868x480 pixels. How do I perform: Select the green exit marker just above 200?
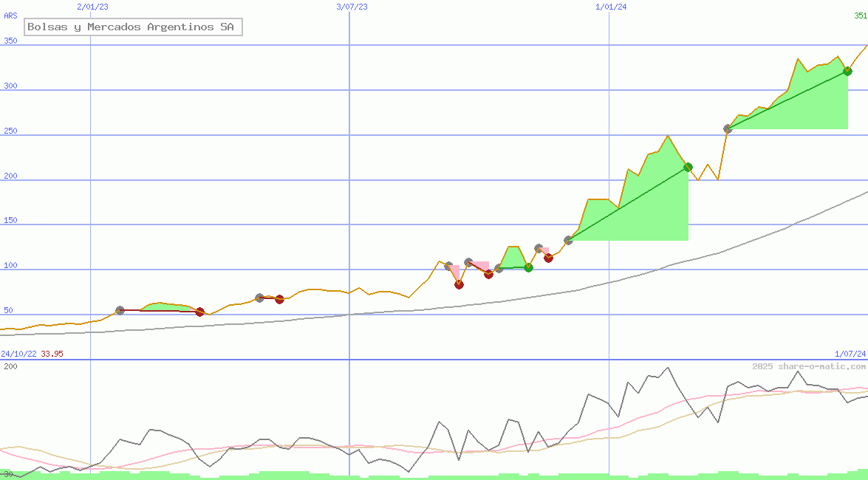click(688, 167)
